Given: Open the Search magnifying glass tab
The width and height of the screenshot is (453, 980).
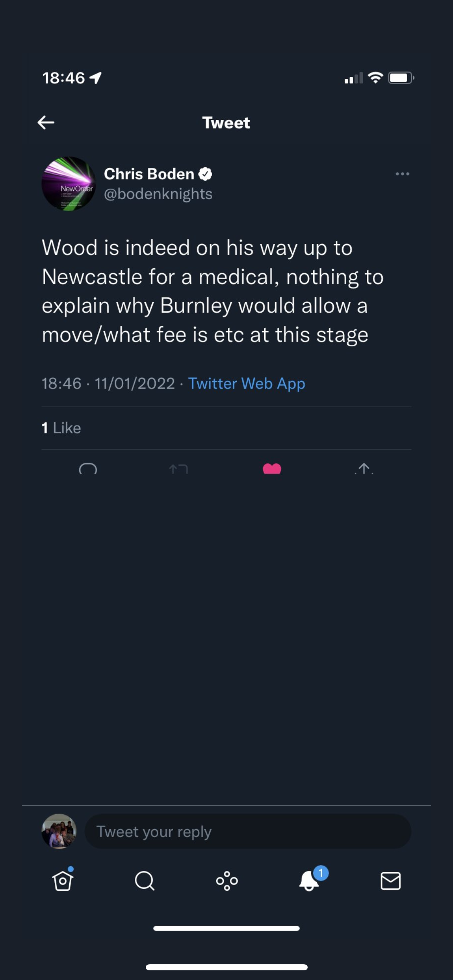Looking at the screenshot, I should point(145,881).
